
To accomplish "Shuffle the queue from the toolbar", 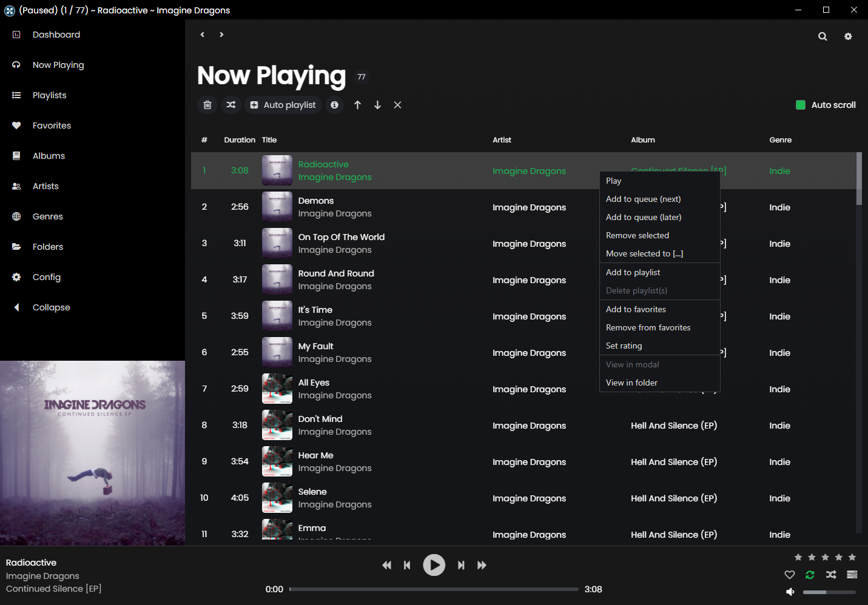I will coord(231,105).
